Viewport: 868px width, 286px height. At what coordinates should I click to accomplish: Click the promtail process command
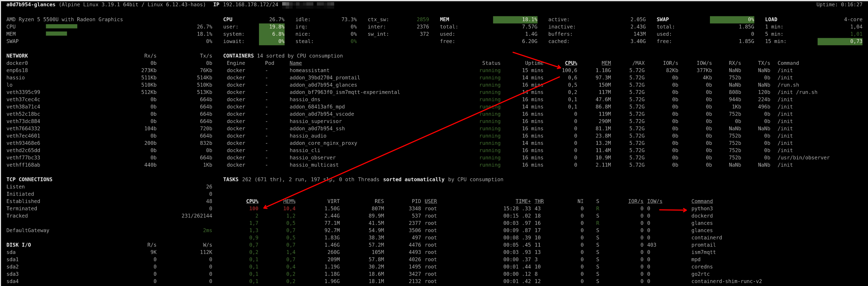(x=703, y=245)
